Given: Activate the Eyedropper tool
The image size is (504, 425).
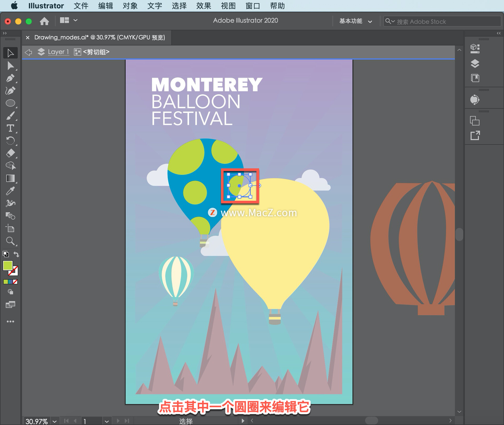Looking at the screenshot, I should [x=10, y=191].
